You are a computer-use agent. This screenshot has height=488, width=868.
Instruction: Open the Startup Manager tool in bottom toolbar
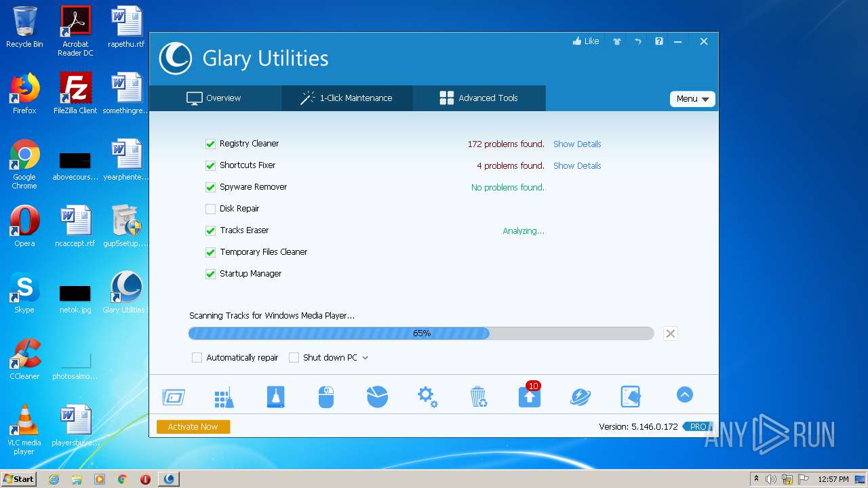[174, 397]
